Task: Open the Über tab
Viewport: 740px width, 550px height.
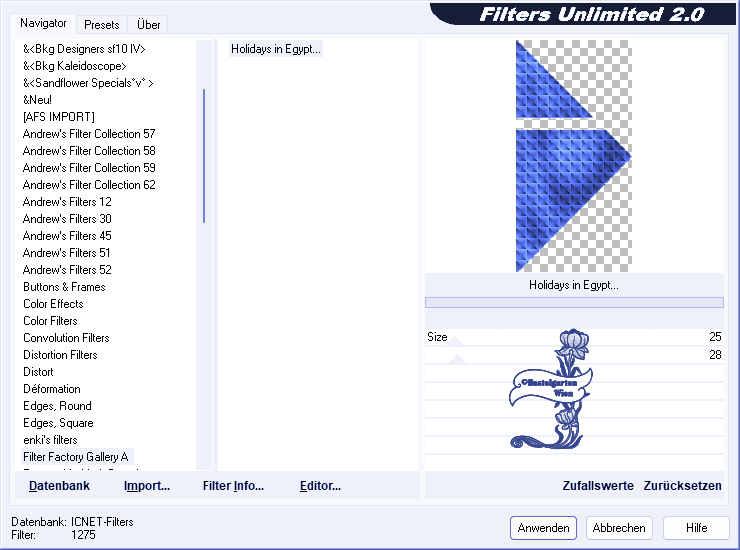Action: click(x=148, y=25)
